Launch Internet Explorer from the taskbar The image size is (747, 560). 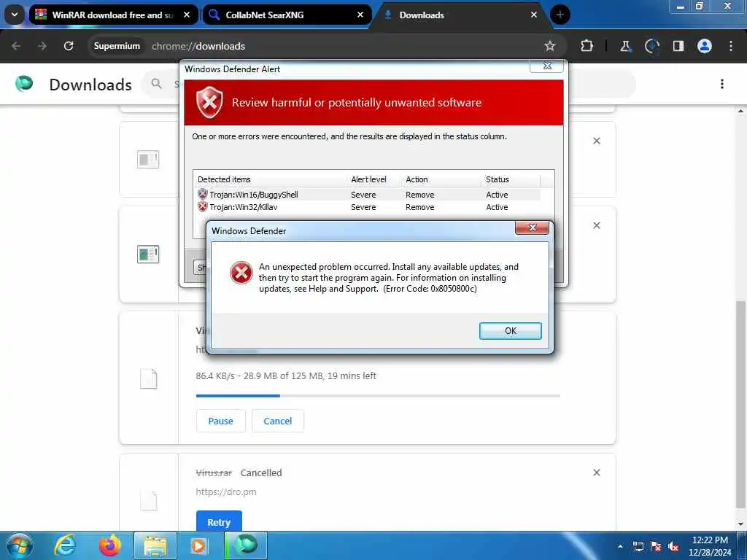click(x=65, y=545)
